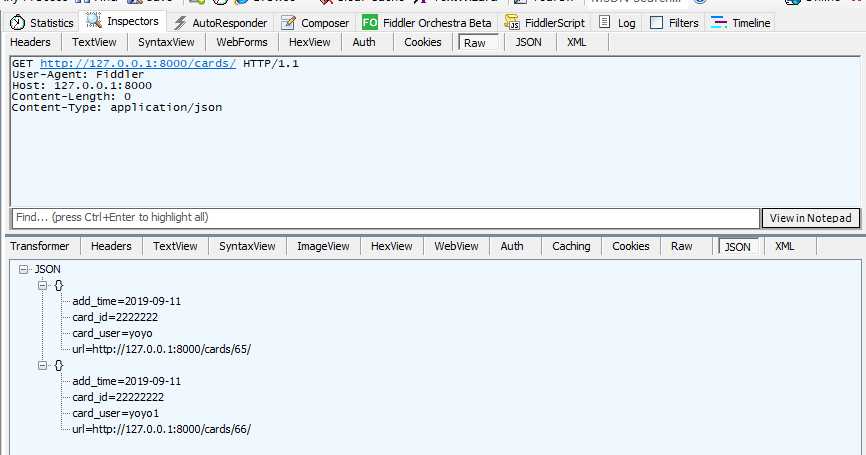Click the User-Agent: Fiddler header line

[x=78, y=75]
